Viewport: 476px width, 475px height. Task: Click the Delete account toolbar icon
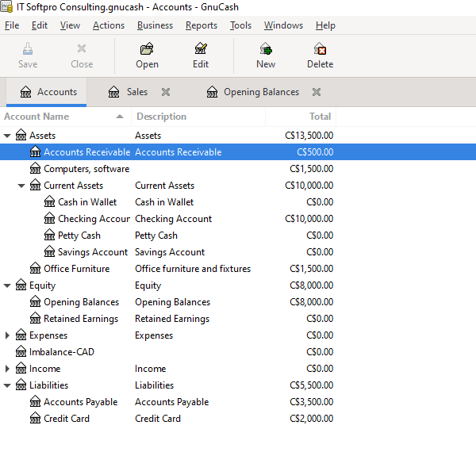pos(320,49)
